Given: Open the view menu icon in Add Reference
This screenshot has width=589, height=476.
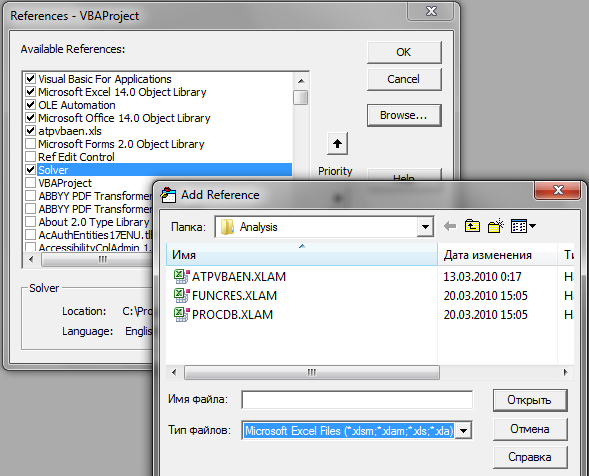Looking at the screenshot, I should coord(523,226).
